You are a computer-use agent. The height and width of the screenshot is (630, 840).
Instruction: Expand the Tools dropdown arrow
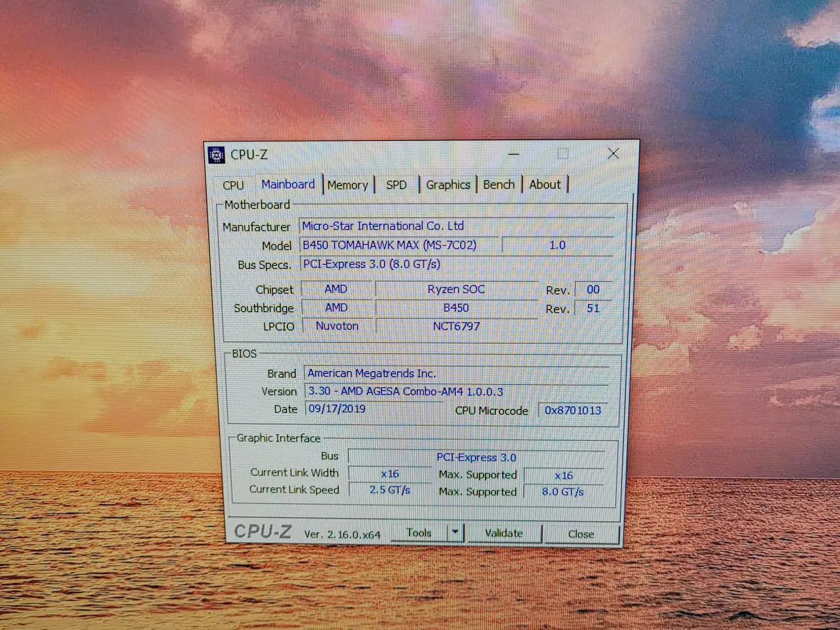455,533
